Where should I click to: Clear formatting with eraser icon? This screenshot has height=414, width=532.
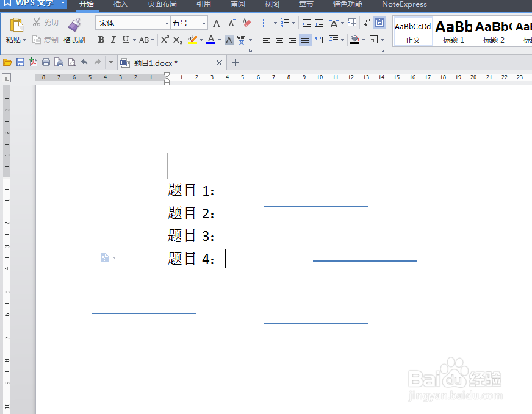point(246,23)
